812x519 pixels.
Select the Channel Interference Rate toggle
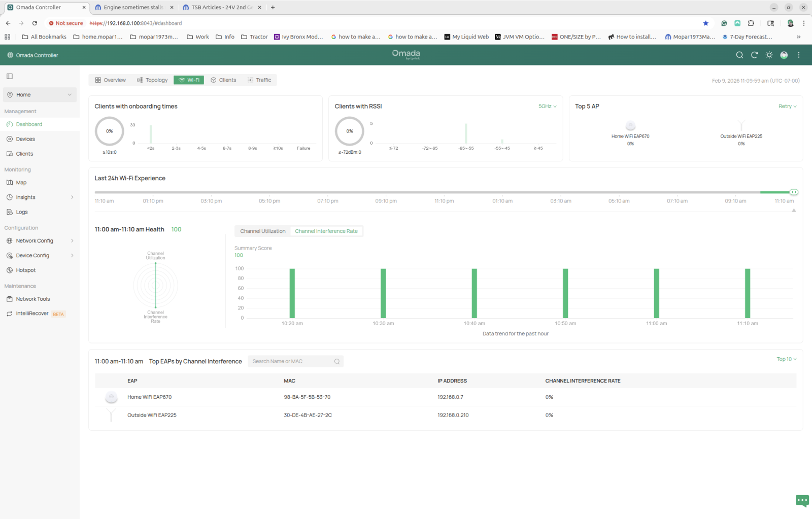coord(326,231)
